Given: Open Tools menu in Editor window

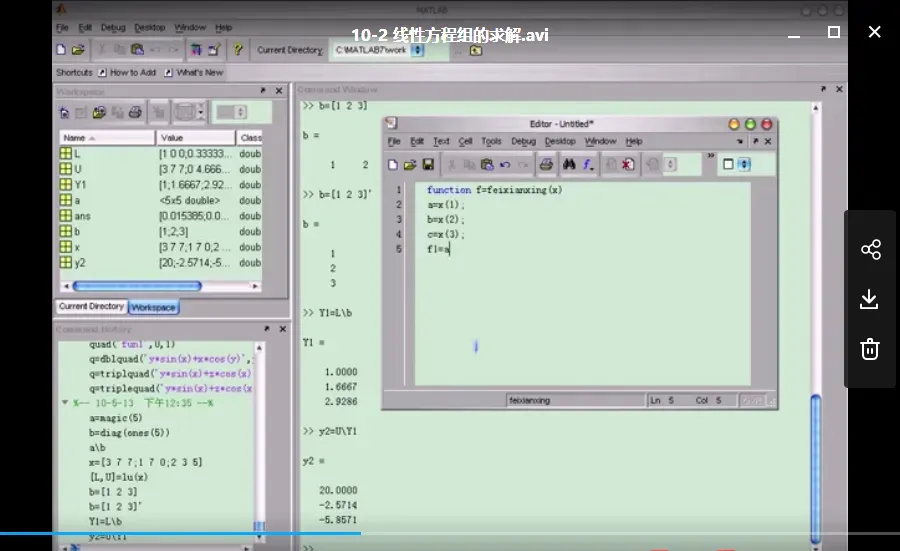Looking at the screenshot, I should (x=491, y=141).
